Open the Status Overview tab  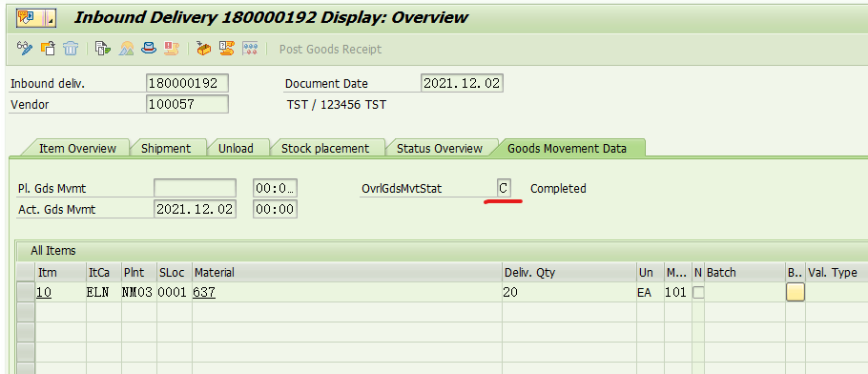tap(440, 149)
